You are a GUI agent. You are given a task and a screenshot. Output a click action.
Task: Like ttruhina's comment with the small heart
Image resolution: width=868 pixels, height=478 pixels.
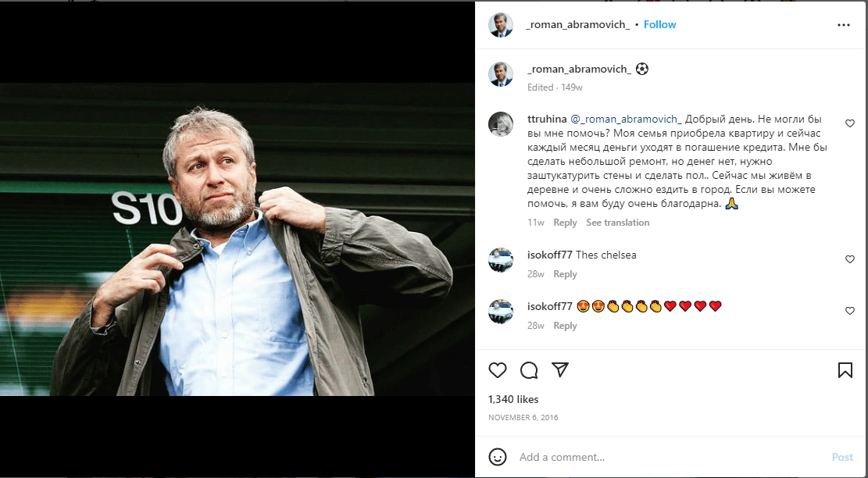(850, 123)
